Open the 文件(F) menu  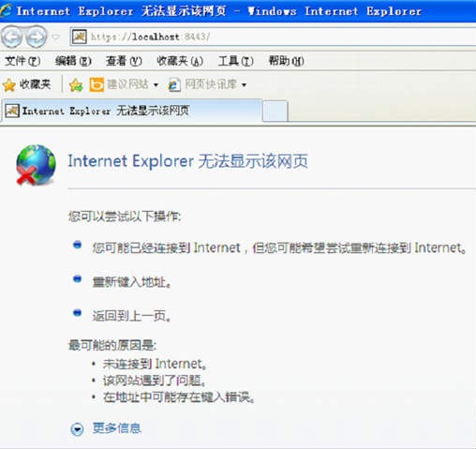click(x=22, y=61)
